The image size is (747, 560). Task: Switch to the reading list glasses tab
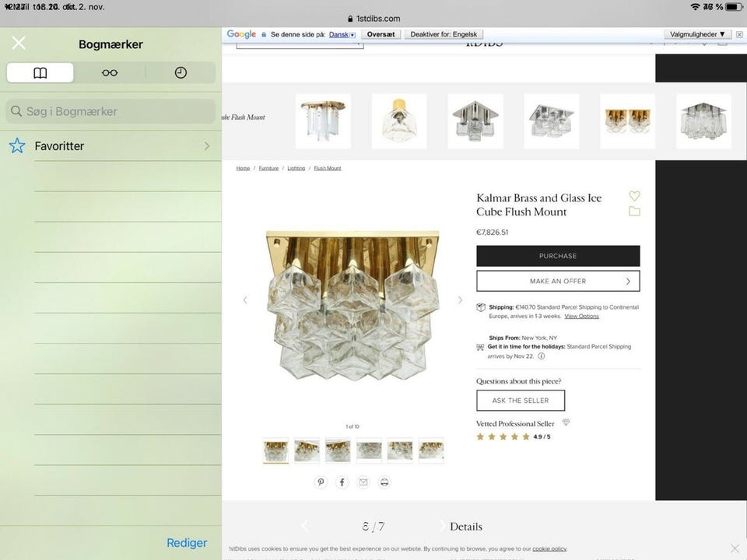click(x=110, y=73)
